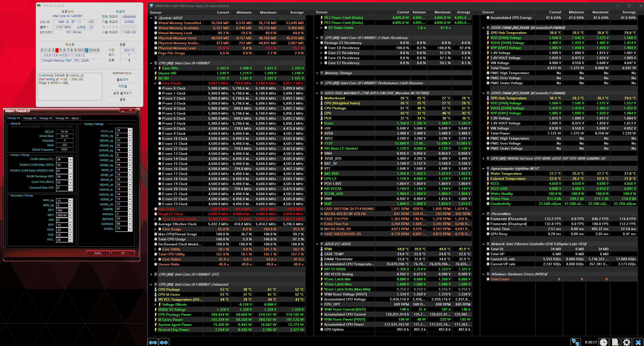Open the About tab in MemTweakIt
This screenshot has width=644, height=346.
(x=75, y=118)
